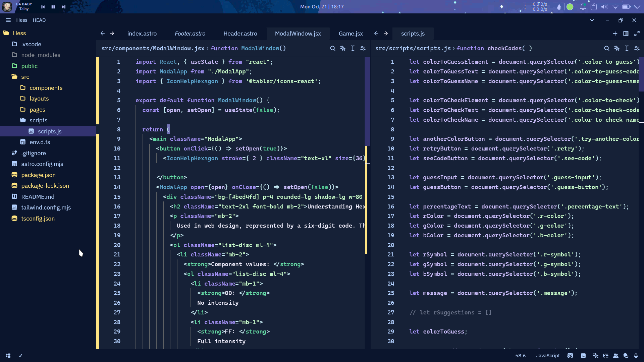Go forward in the right pane history

tap(386, 34)
